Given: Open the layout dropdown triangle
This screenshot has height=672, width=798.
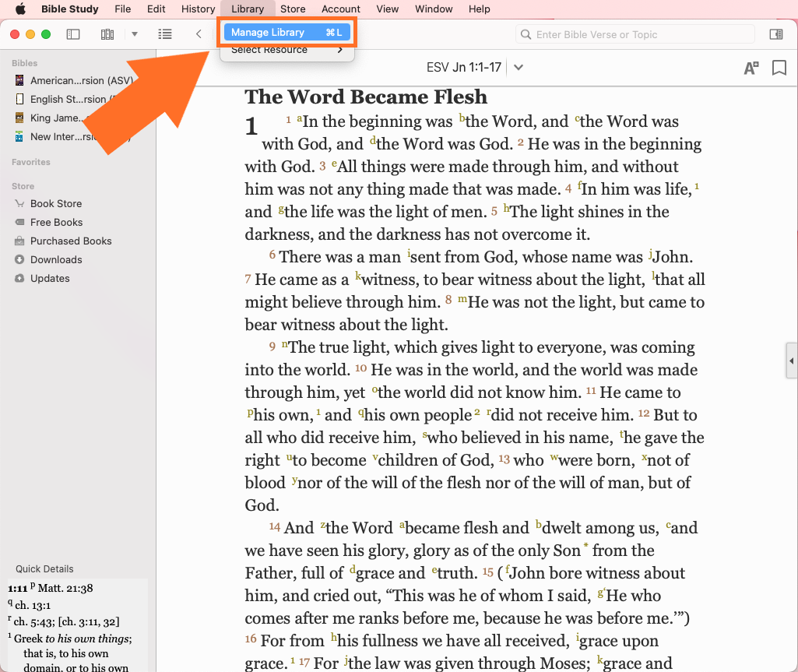Looking at the screenshot, I should pyautogui.click(x=135, y=34).
